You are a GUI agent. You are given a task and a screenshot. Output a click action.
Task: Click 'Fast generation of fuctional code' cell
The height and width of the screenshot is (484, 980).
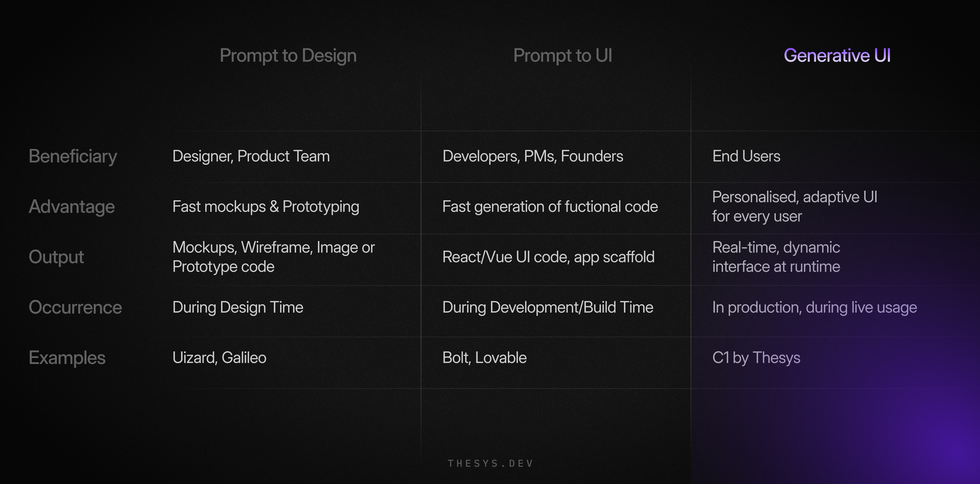tap(550, 207)
